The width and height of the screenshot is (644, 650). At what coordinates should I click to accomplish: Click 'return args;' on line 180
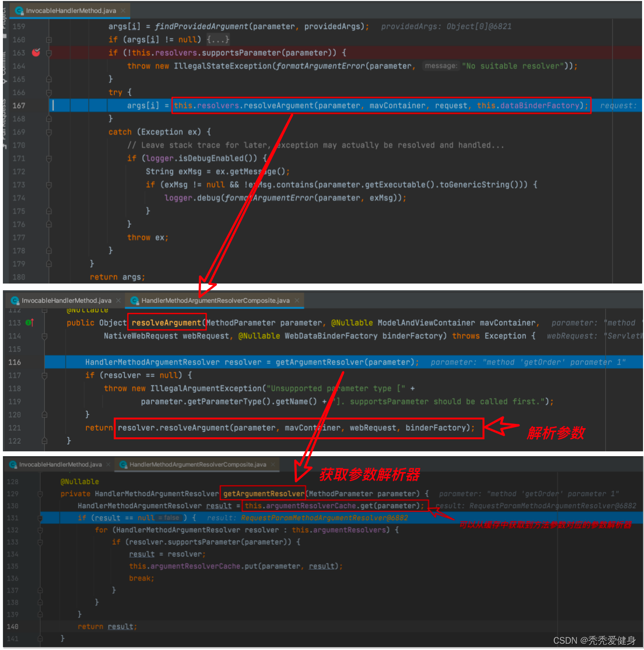click(117, 277)
